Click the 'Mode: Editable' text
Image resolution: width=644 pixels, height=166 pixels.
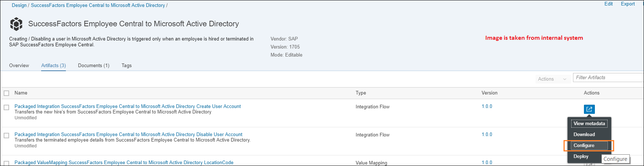tap(287, 55)
